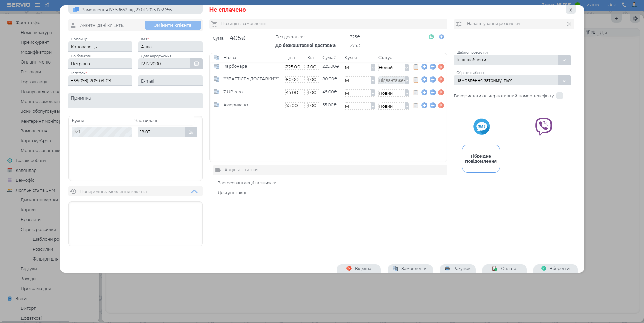Open the status dropdown for Карбонара
The height and width of the screenshot is (323, 644).
[406, 68]
